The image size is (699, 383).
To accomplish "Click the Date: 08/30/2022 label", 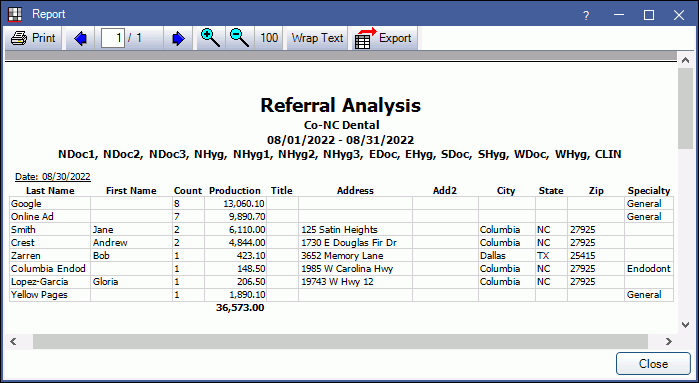I will tap(53, 177).
